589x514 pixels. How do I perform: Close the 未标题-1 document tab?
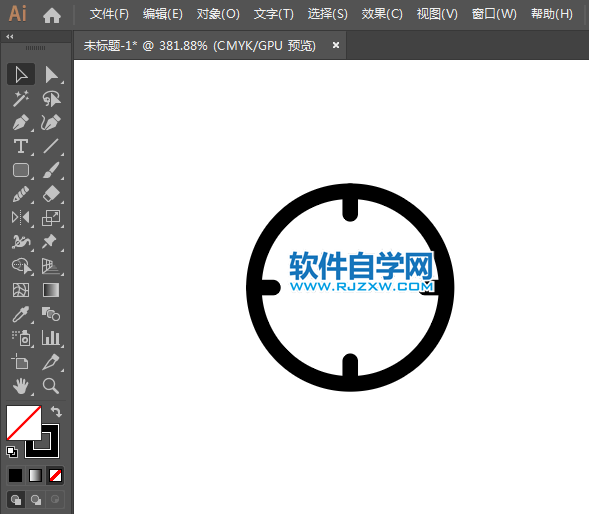336,45
